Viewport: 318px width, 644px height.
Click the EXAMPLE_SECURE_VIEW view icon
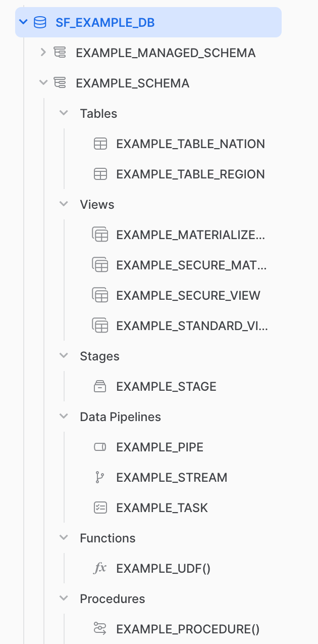tap(100, 295)
